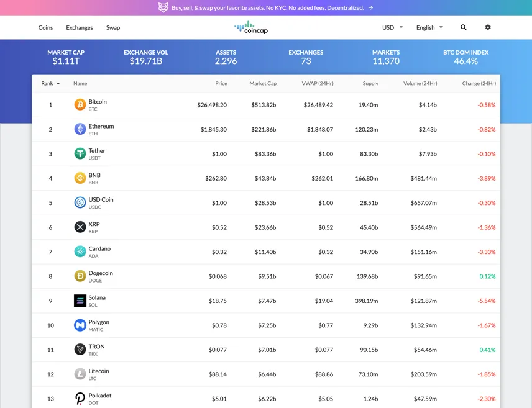Sort table by Price column
Viewport: 532px width, 408px height.
[221, 83]
